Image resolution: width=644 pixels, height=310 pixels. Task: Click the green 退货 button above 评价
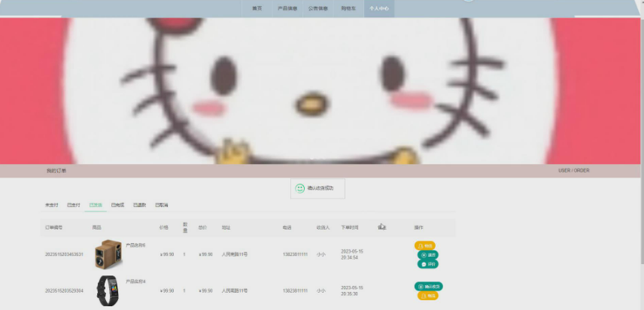pos(428,255)
